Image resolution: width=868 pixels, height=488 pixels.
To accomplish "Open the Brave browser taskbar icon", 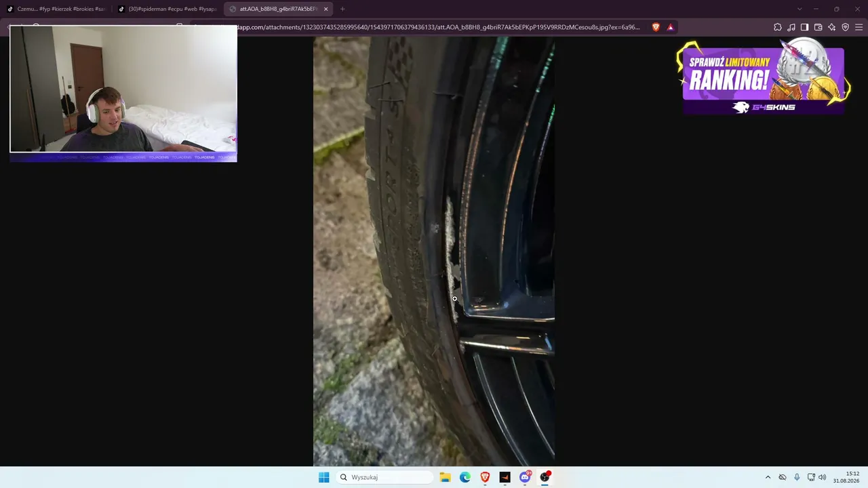I will click(x=485, y=477).
